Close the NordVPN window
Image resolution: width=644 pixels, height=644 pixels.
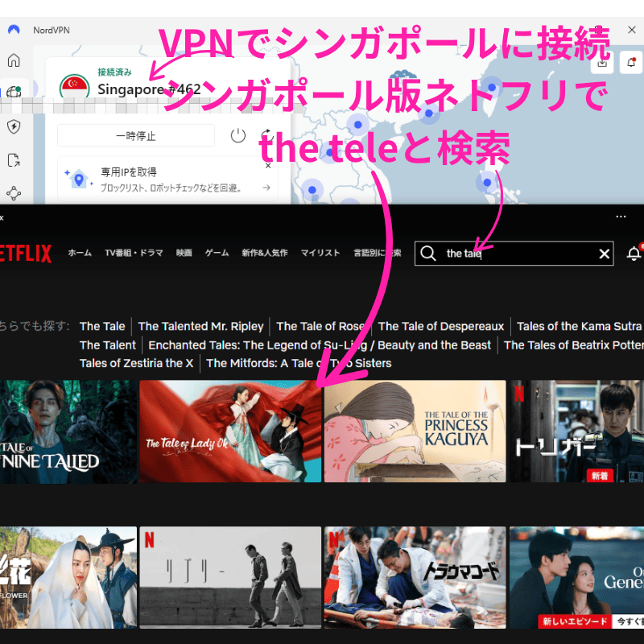tap(632, 30)
